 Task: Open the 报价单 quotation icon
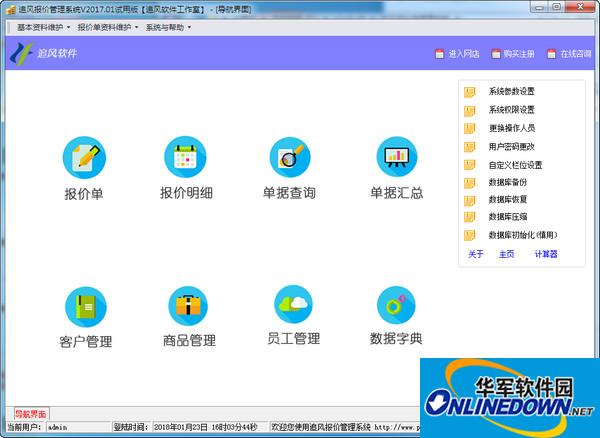point(84,157)
